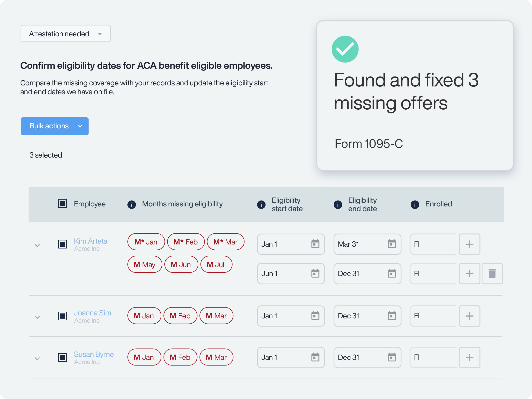Screen dimensions: 532x399
Task: Click the green checkmark in the Found and fixed card
Action: click(x=345, y=49)
